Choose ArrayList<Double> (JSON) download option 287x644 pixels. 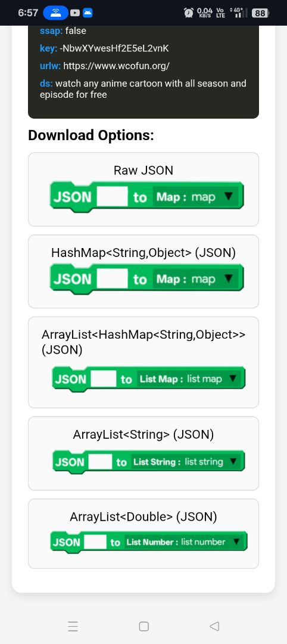click(143, 534)
